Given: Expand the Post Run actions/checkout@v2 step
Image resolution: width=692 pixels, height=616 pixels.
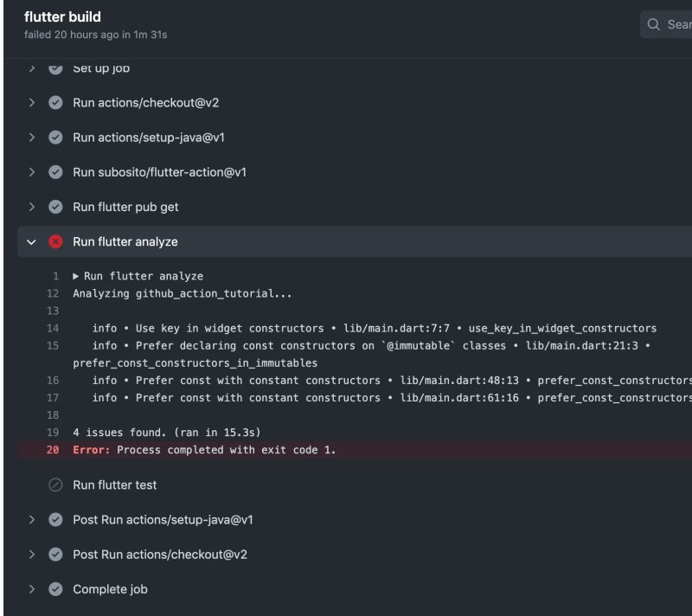Looking at the screenshot, I should pyautogui.click(x=31, y=555).
